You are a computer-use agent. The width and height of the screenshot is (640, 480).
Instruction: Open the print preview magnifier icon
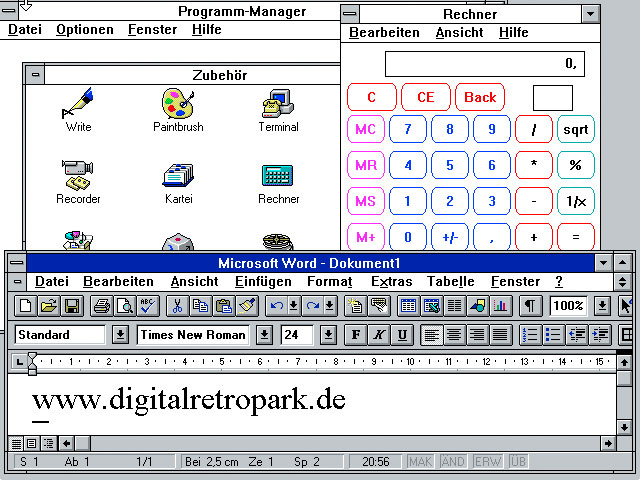(125, 306)
